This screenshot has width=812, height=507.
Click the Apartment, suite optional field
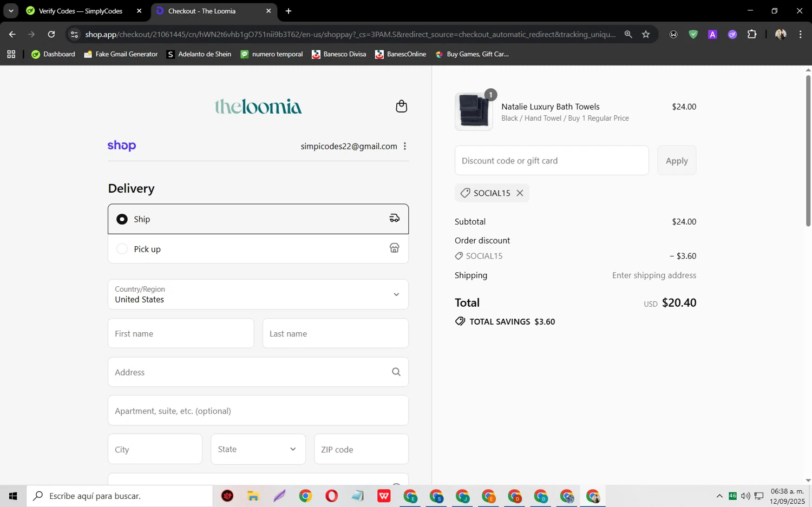click(258, 411)
